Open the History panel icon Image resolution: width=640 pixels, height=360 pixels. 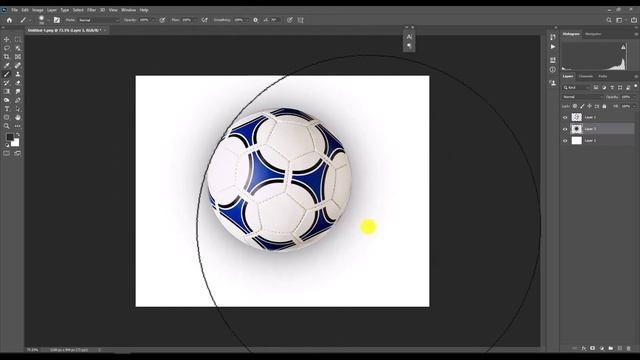[x=553, y=37]
